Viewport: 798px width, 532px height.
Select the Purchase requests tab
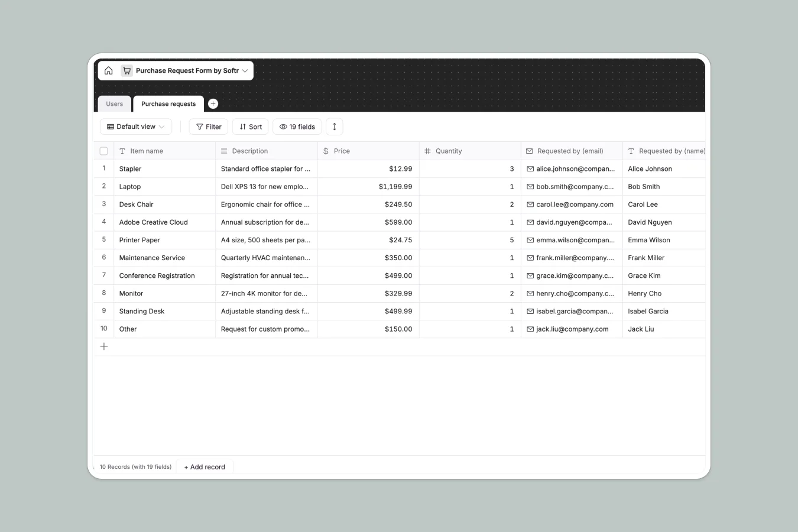pyautogui.click(x=168, y=103)
